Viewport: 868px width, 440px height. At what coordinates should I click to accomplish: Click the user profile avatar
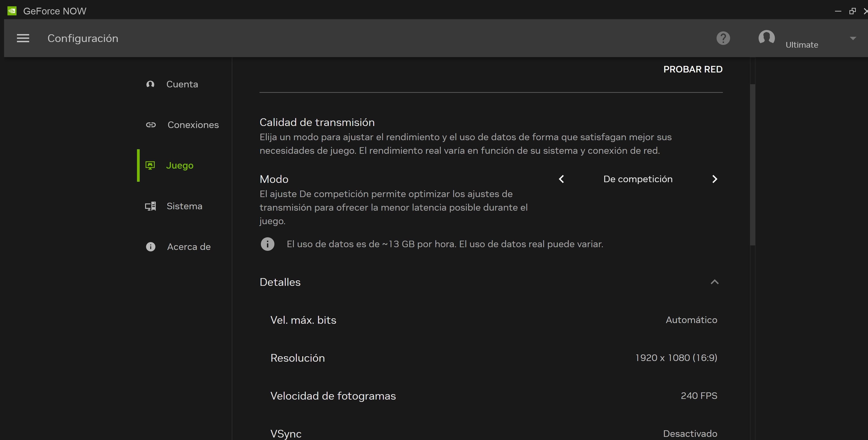(x=766, y=38)
